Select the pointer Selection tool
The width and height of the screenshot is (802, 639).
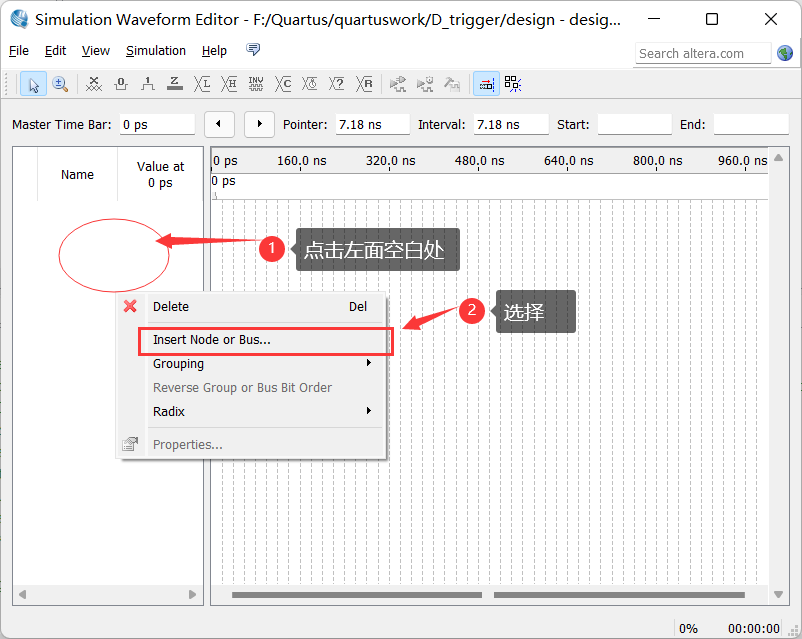pos(33,84)
